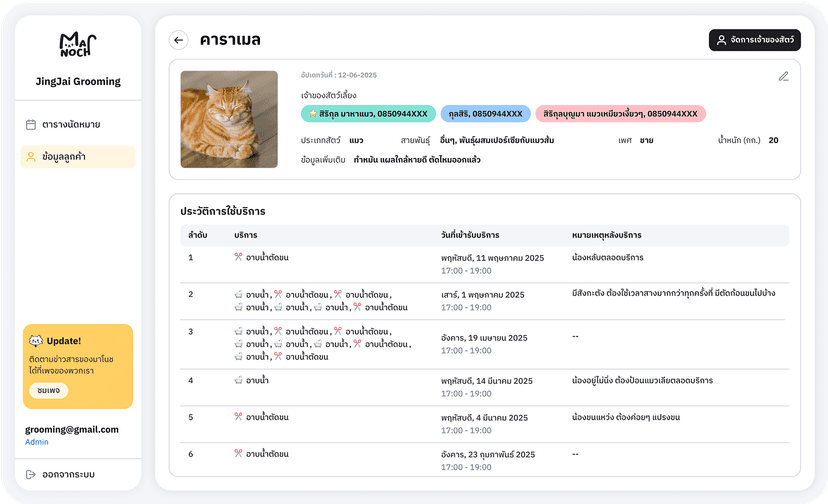Select pink owner tag สิริกุลบุญมา

tap(620, 114)
